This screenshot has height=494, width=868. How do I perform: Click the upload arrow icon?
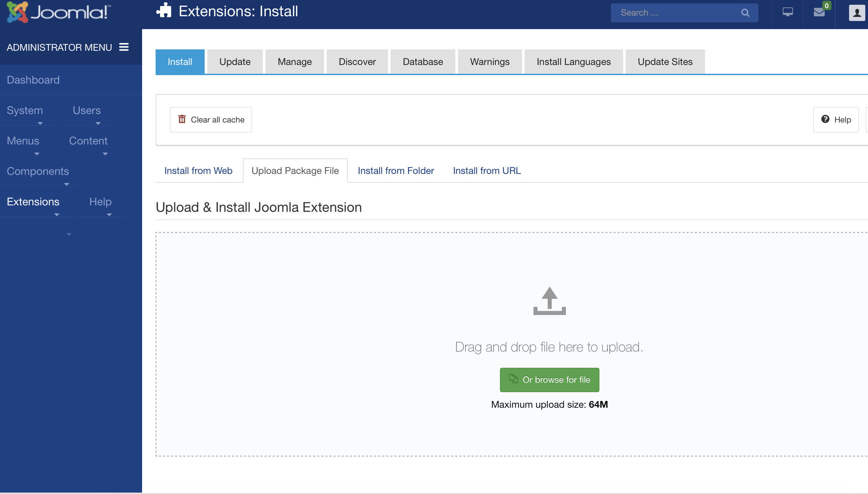pyautogui.click(x=549, y=300)
